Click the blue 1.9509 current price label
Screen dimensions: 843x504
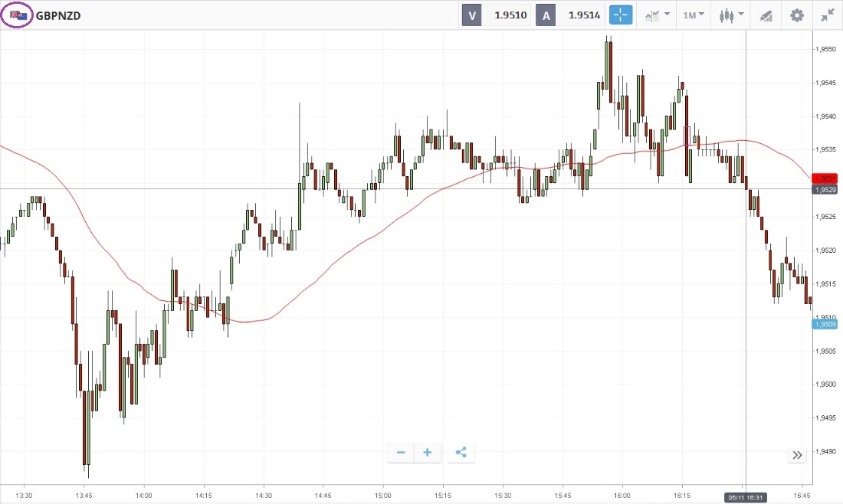(x=825, y=324)
